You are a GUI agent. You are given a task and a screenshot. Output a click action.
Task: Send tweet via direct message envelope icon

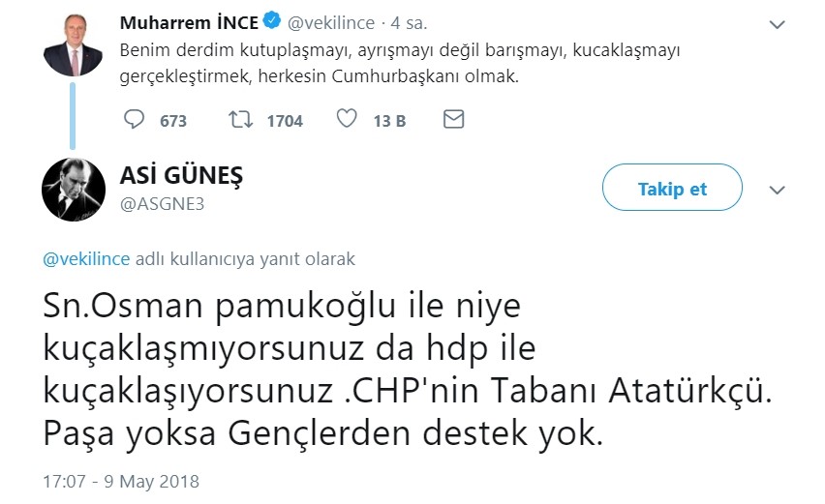click(x=453, y=120)
